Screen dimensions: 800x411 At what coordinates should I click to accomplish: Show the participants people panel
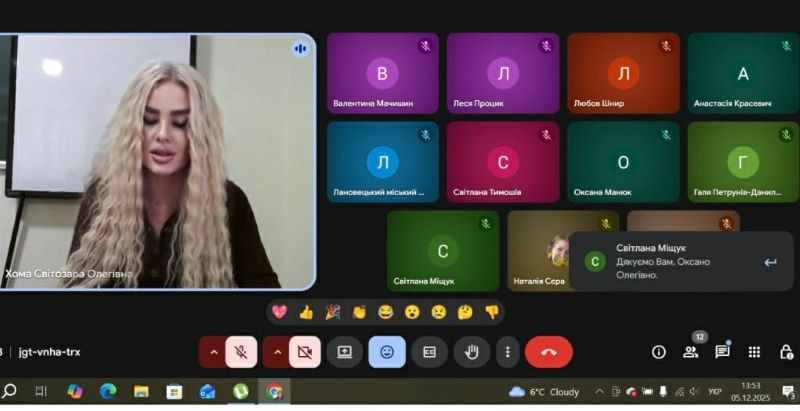[690, 352]
